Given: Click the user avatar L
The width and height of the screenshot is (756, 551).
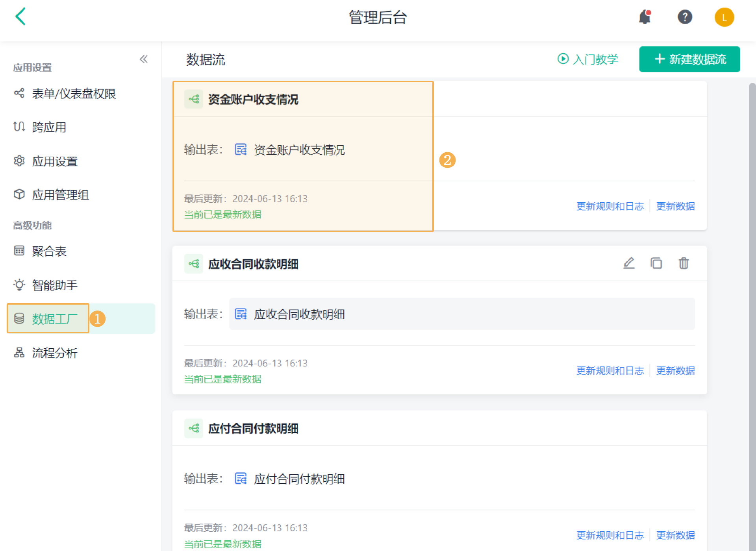Looking at the screenshot, I should [x=724, y=17].
